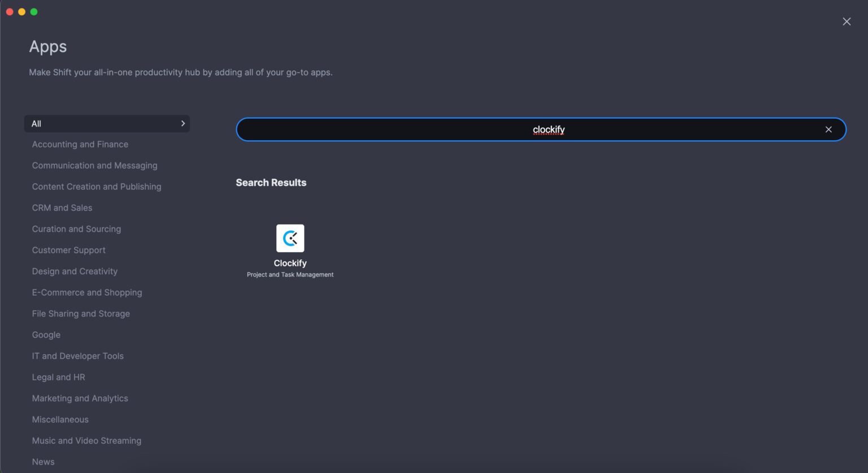Choose Music and Video Streaming category
868x473 pixels.
pyautogui.click(x=86, y=441)
